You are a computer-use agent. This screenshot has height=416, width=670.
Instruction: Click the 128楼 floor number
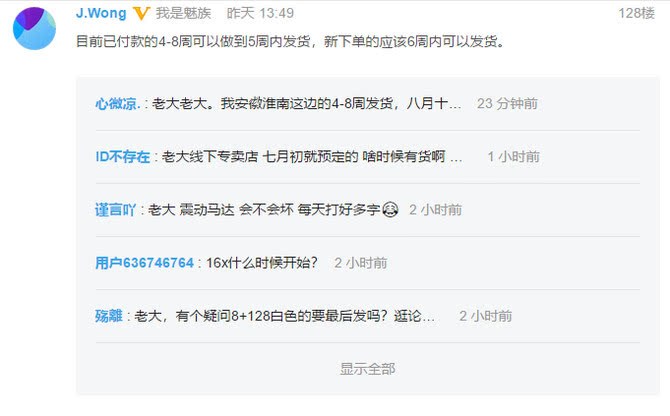[636, 13]
